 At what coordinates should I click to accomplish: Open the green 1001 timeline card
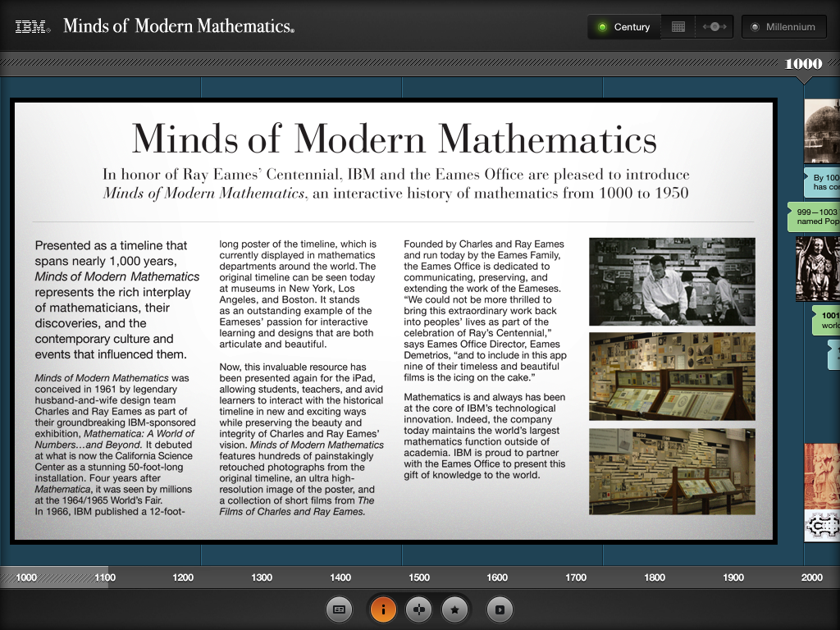coord(826,321)
